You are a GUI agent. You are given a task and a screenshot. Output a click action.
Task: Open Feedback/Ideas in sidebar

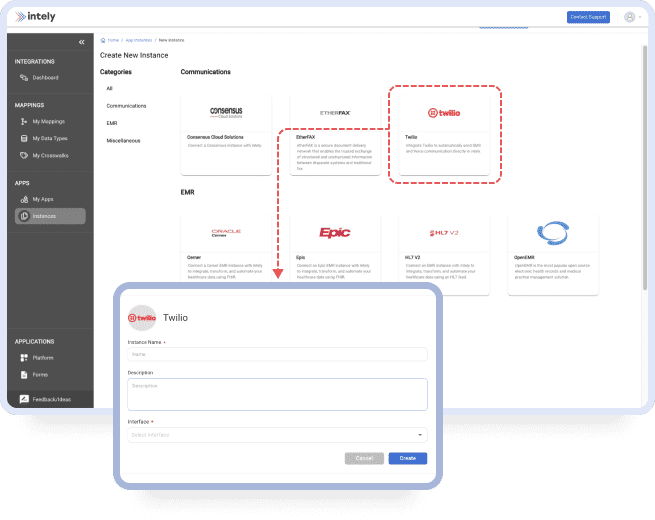(52, 400)
